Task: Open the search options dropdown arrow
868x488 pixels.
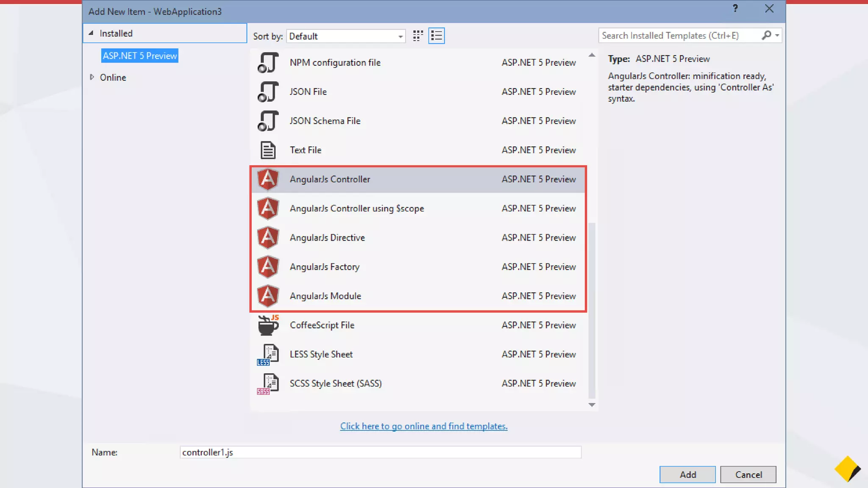Action: tap(777, 35)
